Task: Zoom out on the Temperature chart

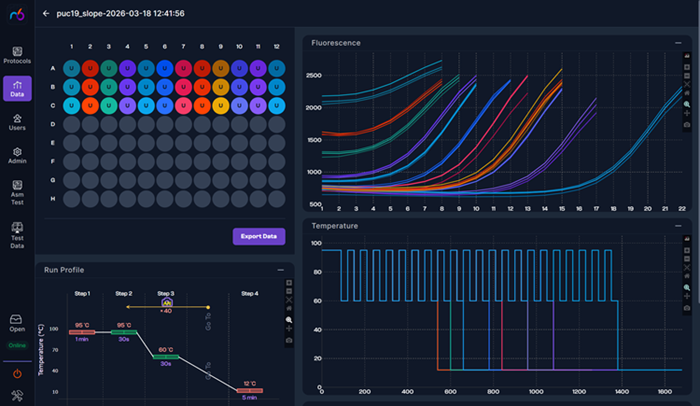Action: (687, 259)
